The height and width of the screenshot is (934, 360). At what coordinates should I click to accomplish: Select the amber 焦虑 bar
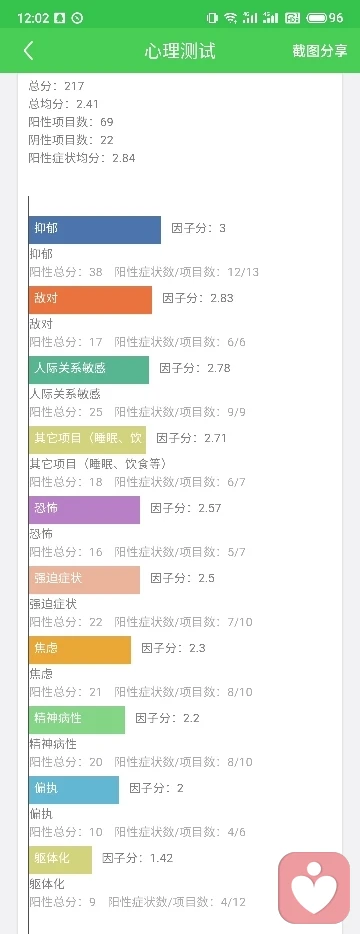(x=80, y=650)
